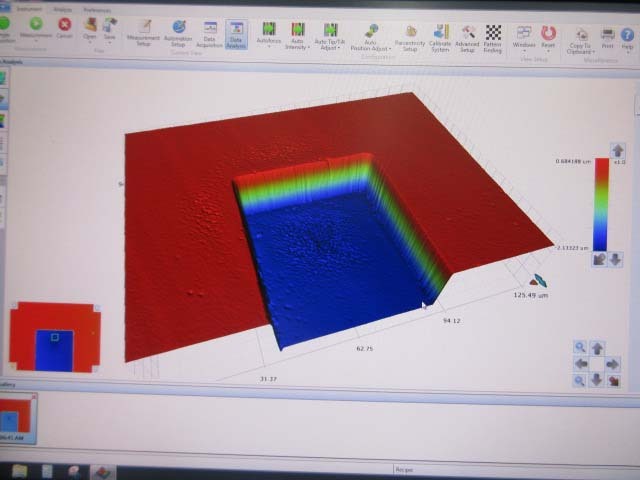The image size is (640, 480).
Task: Select the Data Acquisition view
Action: pyautogui.click(x=210, y=33)
